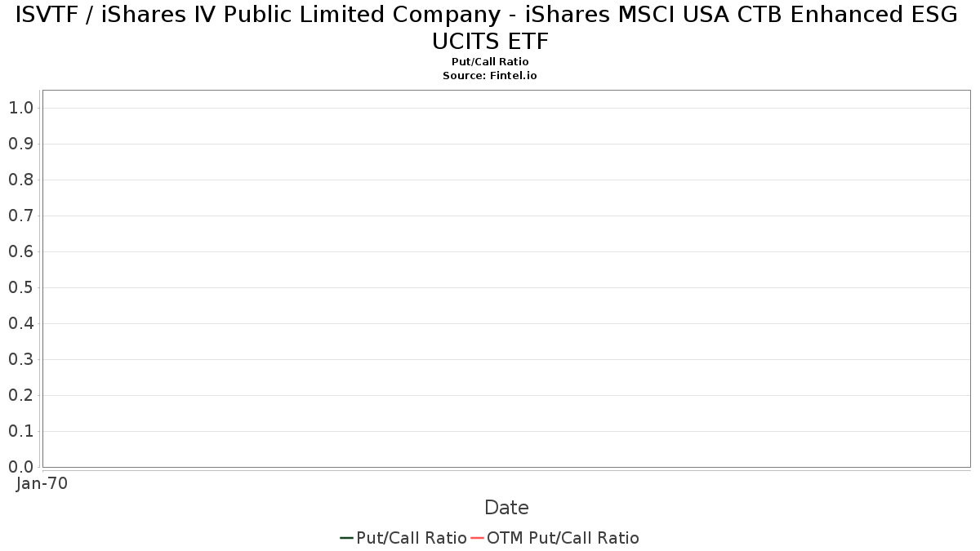Select the Jan-70 x-axis tick label
Screen dimensions: 980x551
(42, 483)
